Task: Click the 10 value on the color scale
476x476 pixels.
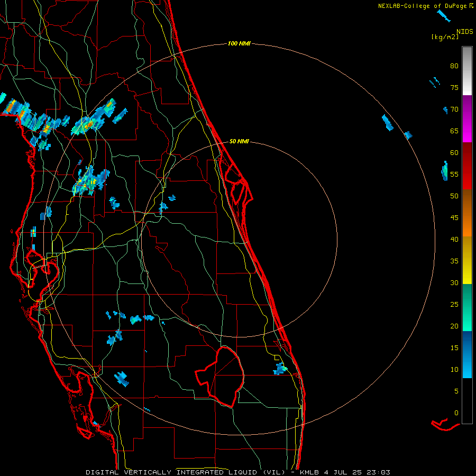Action: tap(454, 370)
